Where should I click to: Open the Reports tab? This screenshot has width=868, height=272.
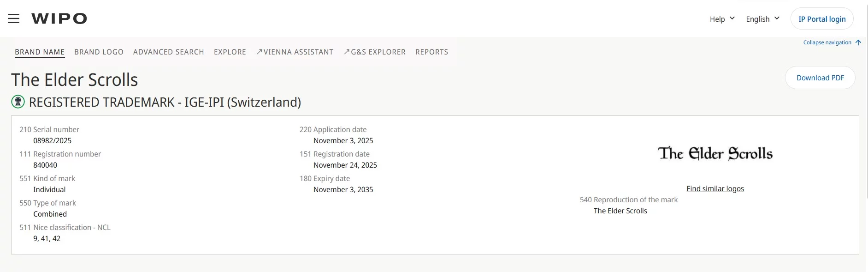(431, 52)
